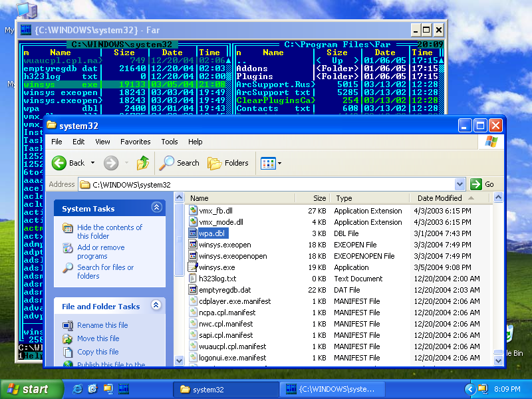
Task: Switch to system32 taskbar button
Action: pyautogui.click(x=226, y=389)
